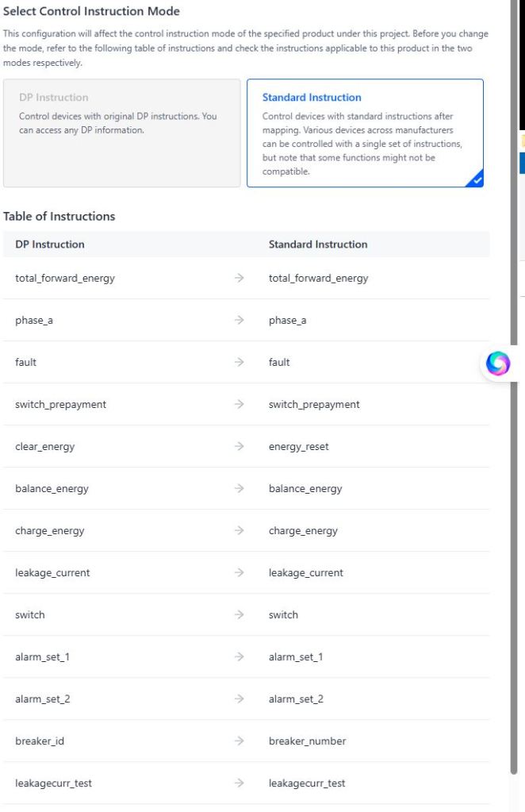Click the colorful floating assistant icon
Image resolution: width=525 pixels, height=812 pixels.
[498, 363]
